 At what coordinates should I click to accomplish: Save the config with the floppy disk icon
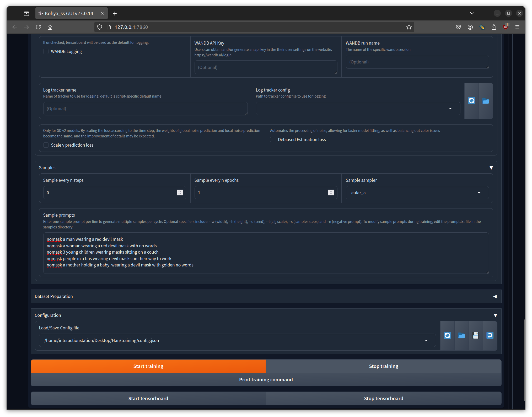476,335
